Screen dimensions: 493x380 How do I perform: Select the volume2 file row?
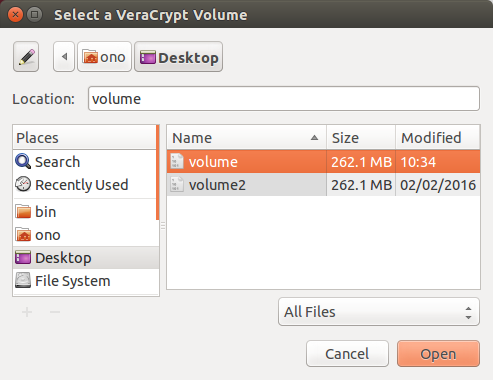point(323,185)
